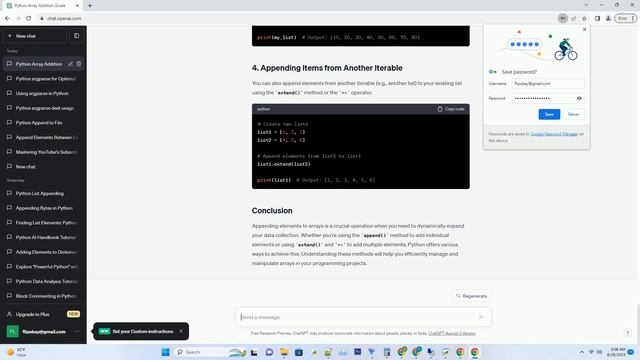Open the Chrome menu next to Error
This screenshot has height=360, width=640.
coord(633,18)
